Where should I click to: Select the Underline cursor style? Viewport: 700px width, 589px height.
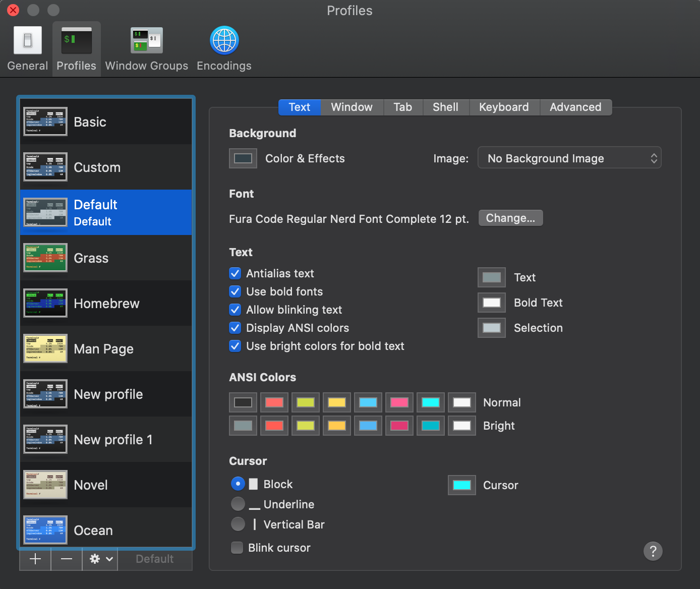pyautogui.click(x=238, y=504)
